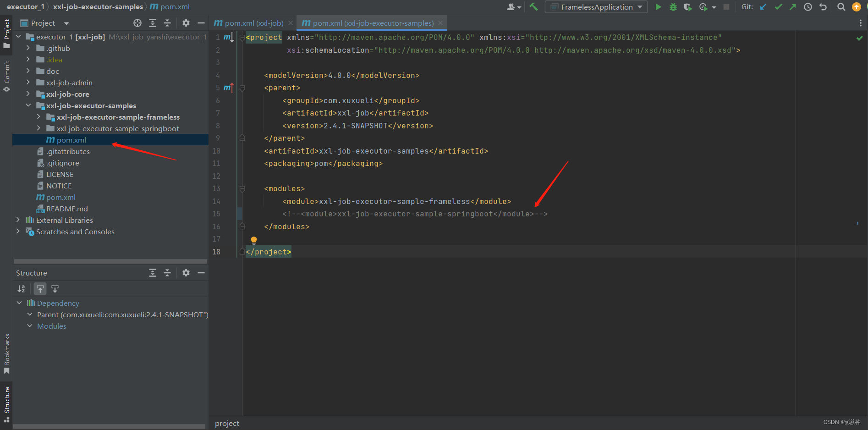Expand the .github folder

tap(28, 48)
